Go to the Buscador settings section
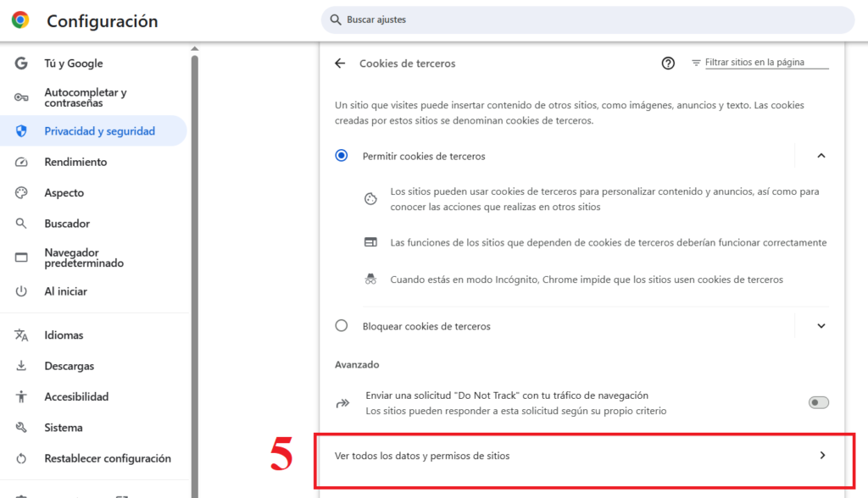 coord(67,224)
